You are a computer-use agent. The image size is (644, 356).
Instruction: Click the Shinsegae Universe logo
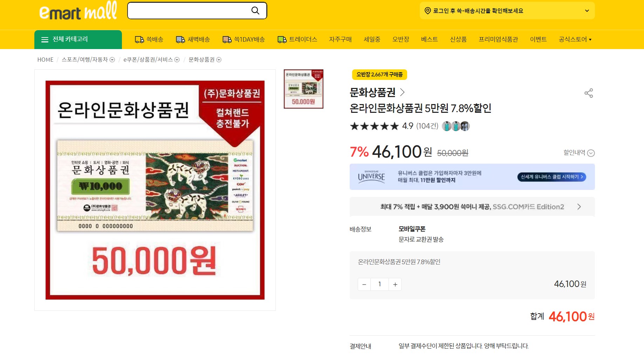[x=371, y=176]
